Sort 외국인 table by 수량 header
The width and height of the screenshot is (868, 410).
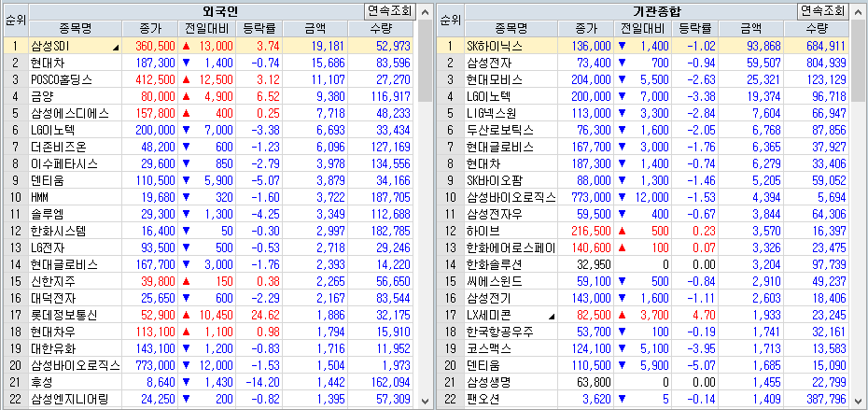click(x=382, y=29)
